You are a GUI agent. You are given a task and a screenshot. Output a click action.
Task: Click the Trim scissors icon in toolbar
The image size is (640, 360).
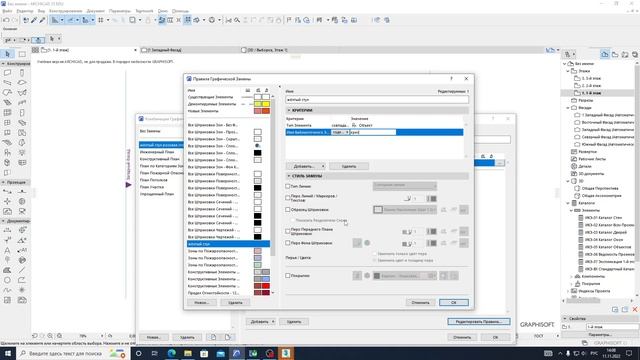[229, 20]
